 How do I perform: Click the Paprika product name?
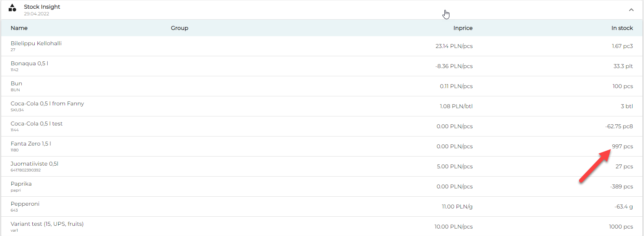(x=21, y=184)
